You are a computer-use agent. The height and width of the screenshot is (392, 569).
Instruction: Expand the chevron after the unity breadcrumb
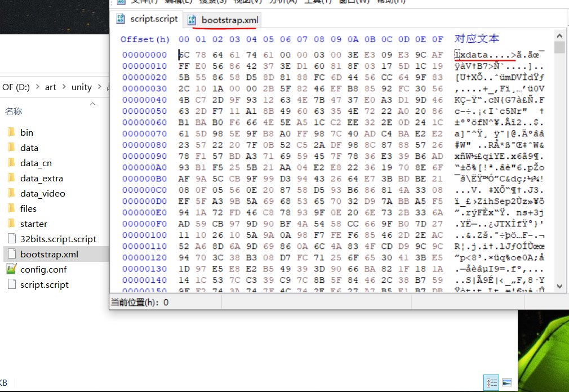[100, 87]
